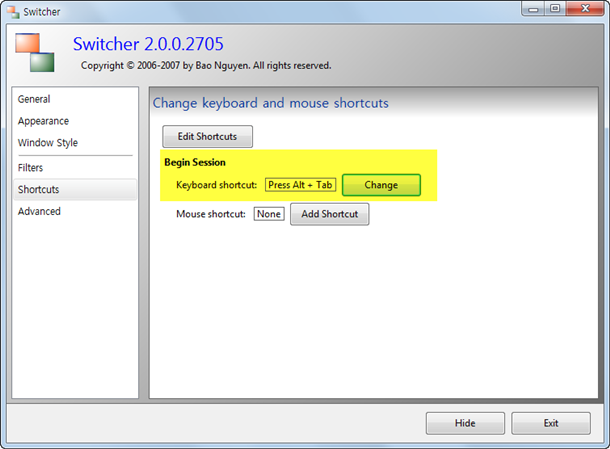Viewport: 610px width, 449px height.
Task: Maximize the Switcher window
Action: (555, 9)
